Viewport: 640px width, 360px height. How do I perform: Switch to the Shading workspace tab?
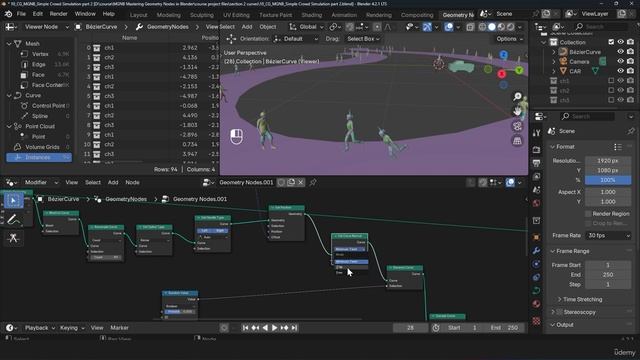311,15
